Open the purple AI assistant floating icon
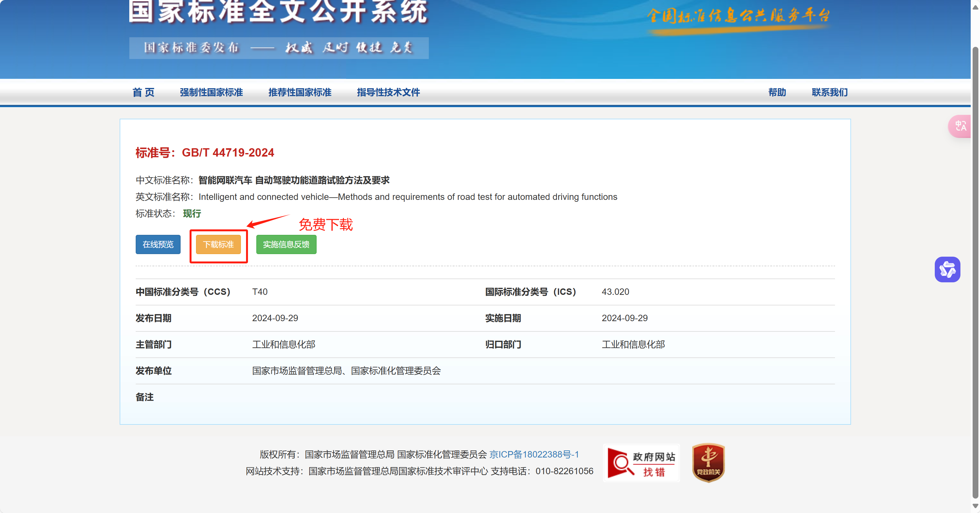Viewport: 980px width, 513px height. coord(947,270)
